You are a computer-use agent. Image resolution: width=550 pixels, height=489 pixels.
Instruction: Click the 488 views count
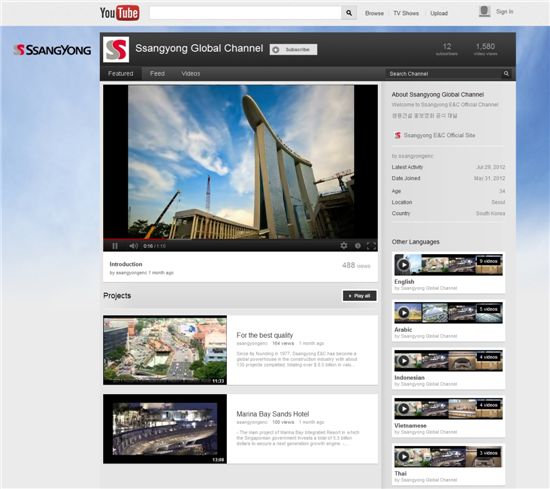(356, 265)
